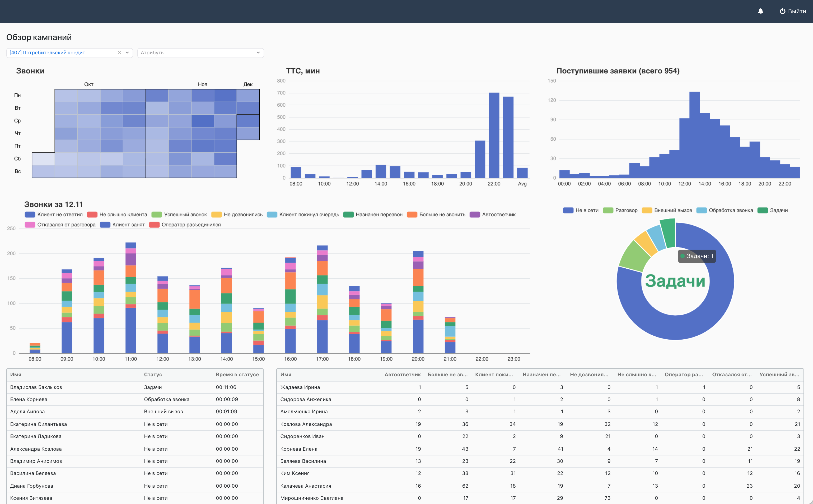The height and width of the screenshot is (504, 813).
Task: Click the 00:11:06 time cell
Action: pyautogui.click(x=226, y=387)
